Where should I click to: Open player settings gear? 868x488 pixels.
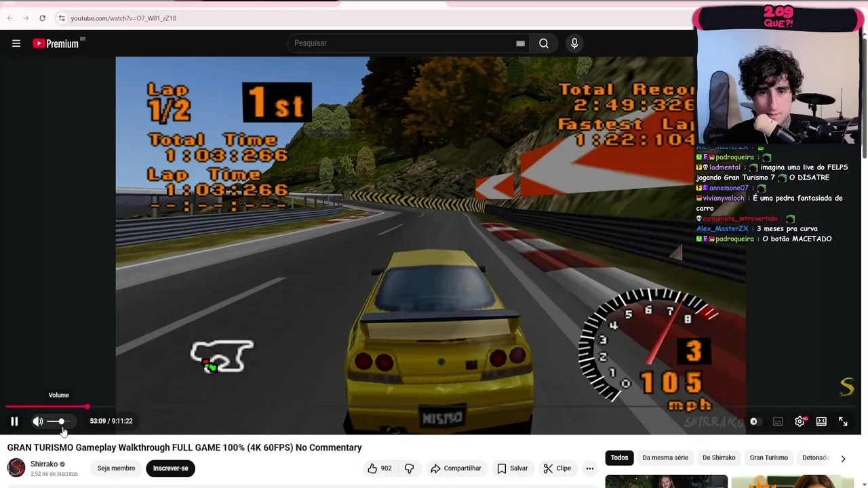[800, 422]
